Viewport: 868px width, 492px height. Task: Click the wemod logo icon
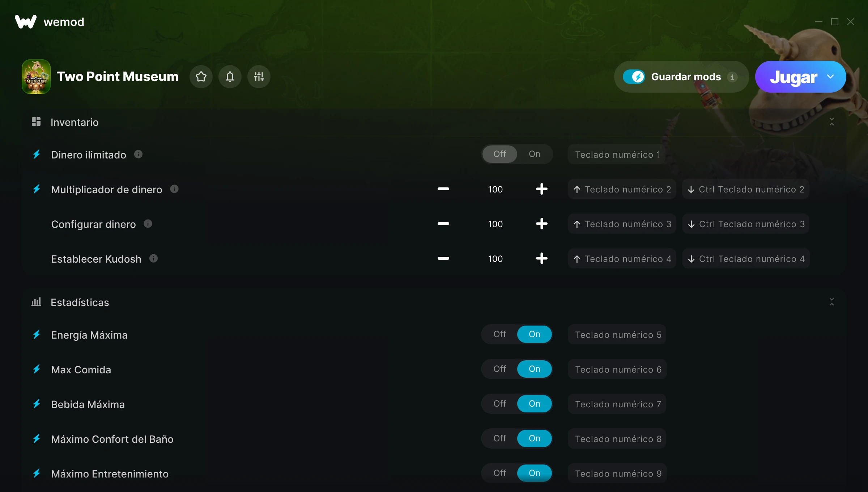(25, 22)
